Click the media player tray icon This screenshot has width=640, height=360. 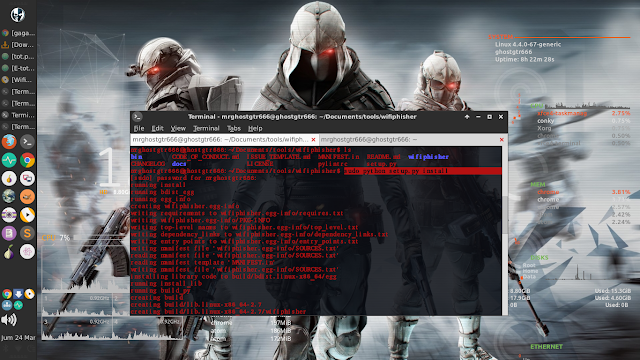[x=29, y=294]
